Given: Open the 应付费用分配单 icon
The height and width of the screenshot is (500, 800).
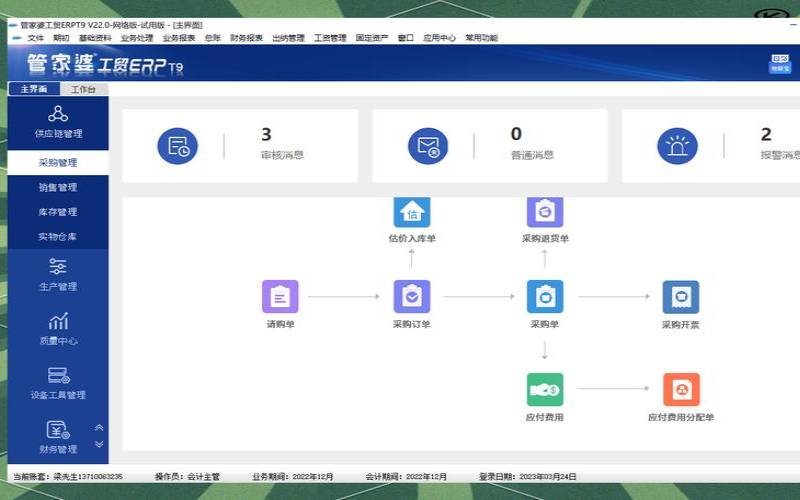Looking at the screenshot, I should [x=680, y=389].
